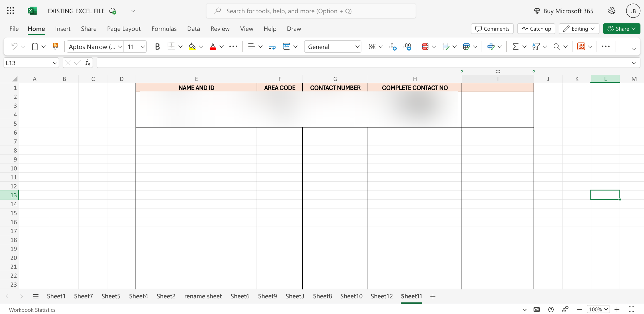Open the zoom level 100% dropdown

tap(598, 309)
